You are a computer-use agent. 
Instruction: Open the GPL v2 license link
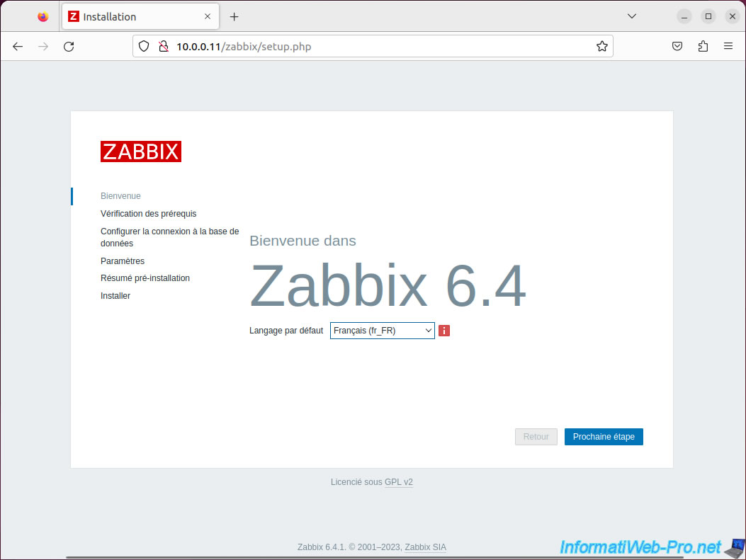click(399, 482)
